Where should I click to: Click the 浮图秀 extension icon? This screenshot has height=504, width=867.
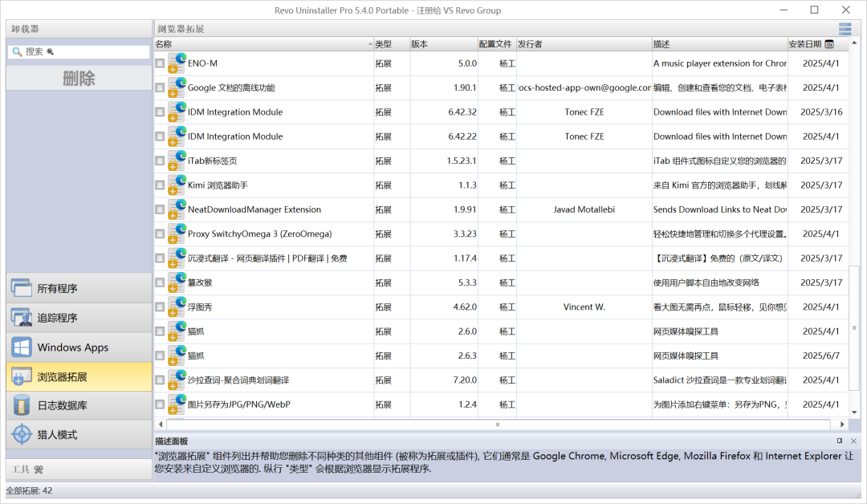point(177,306)
